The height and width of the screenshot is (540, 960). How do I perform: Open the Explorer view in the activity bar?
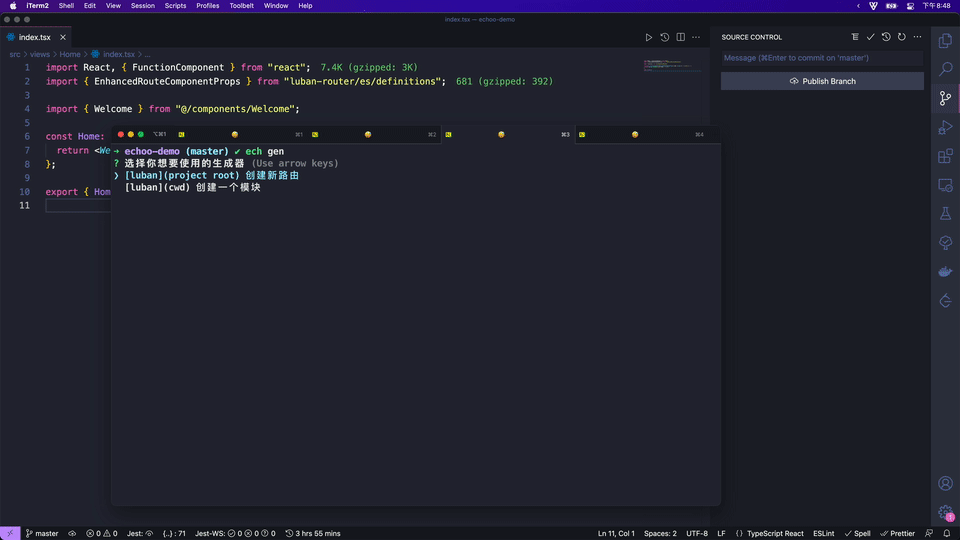tap(945, 40)
